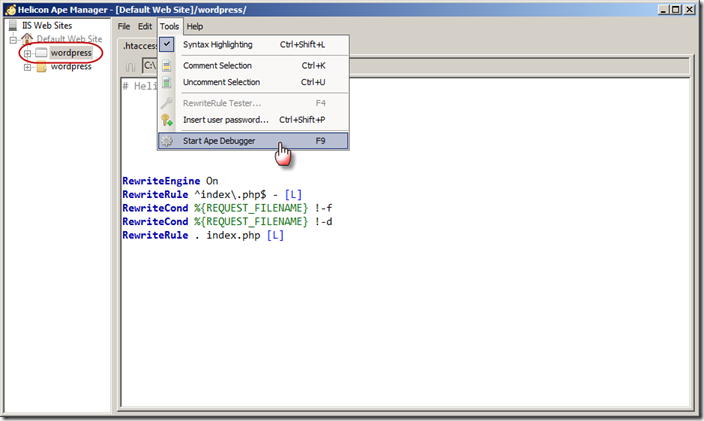Click the RewriteRule Tester wrench icon

point(167,103)
